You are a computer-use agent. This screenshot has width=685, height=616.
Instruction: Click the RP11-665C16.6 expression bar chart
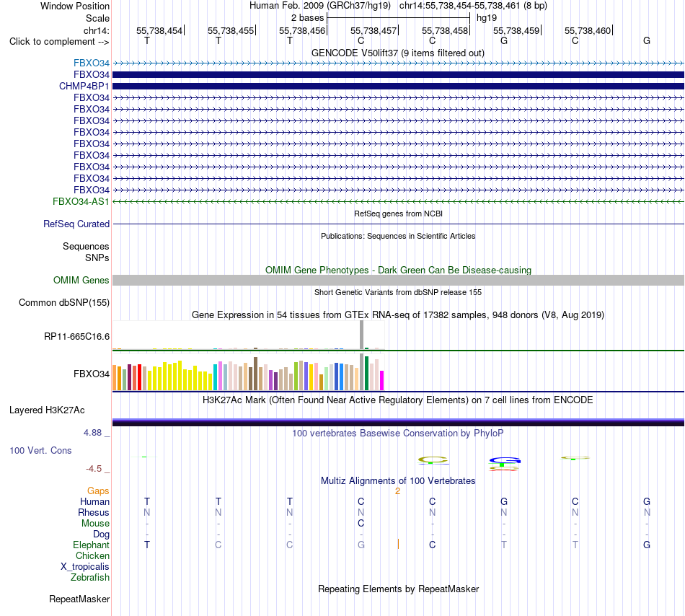(248, 335)
